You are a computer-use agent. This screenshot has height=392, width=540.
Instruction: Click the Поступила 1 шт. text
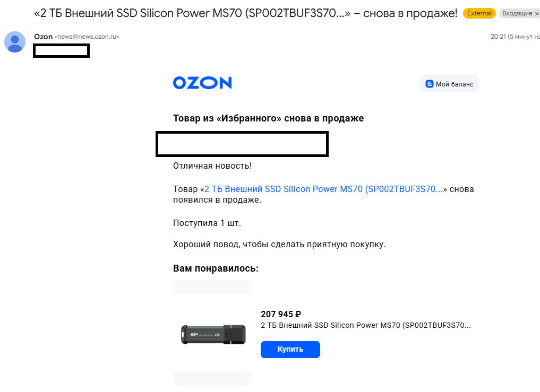(x=207, y=223)
